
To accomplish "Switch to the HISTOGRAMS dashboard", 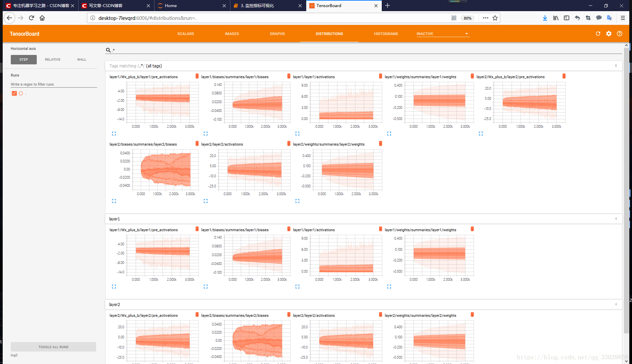I will point(386,34).
